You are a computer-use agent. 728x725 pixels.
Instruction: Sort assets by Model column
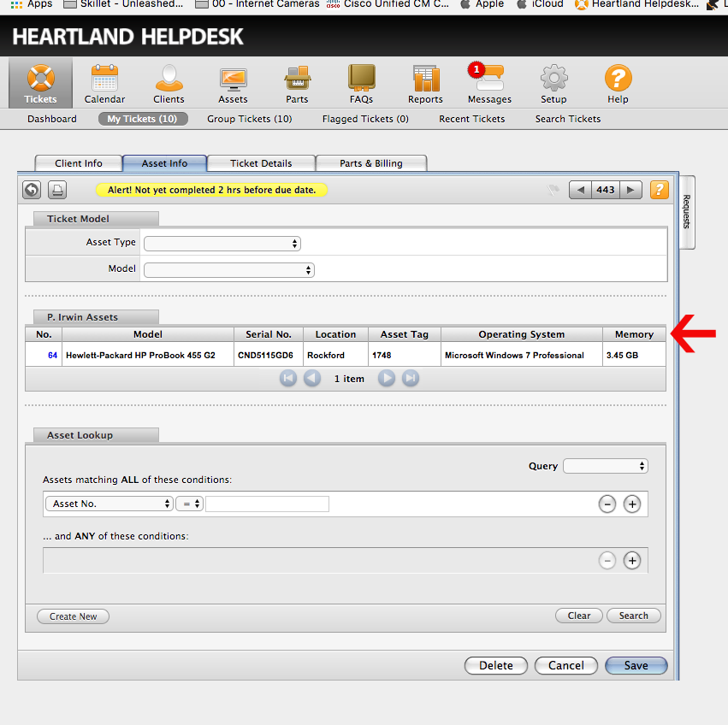148,334
